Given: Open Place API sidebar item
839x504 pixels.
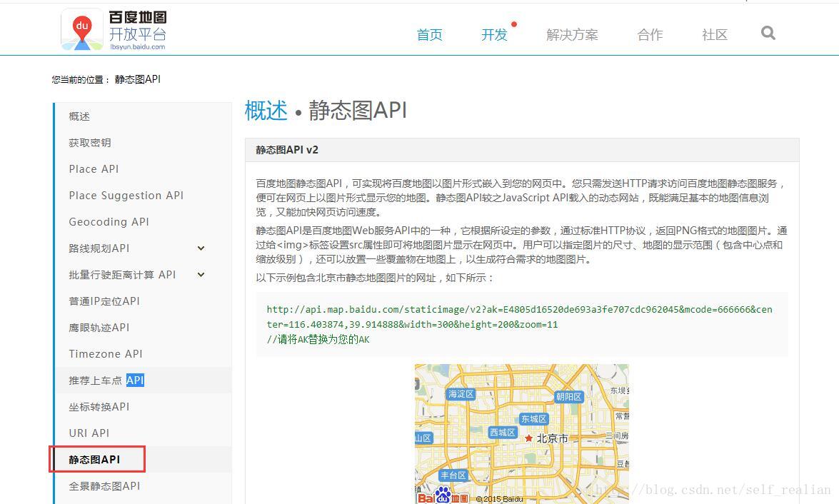Looking at the screenshot, I should 94,169.
